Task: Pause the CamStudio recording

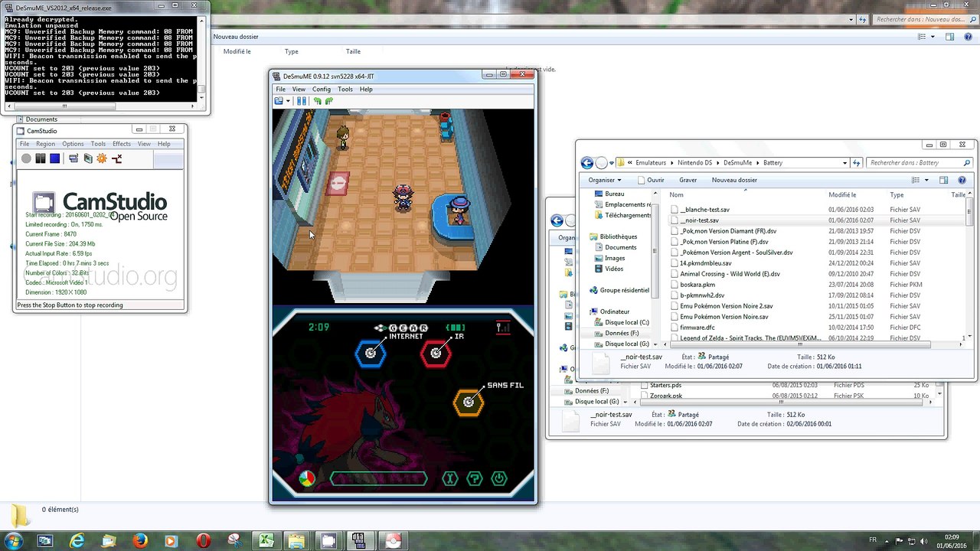Action: tap(41, 158)
